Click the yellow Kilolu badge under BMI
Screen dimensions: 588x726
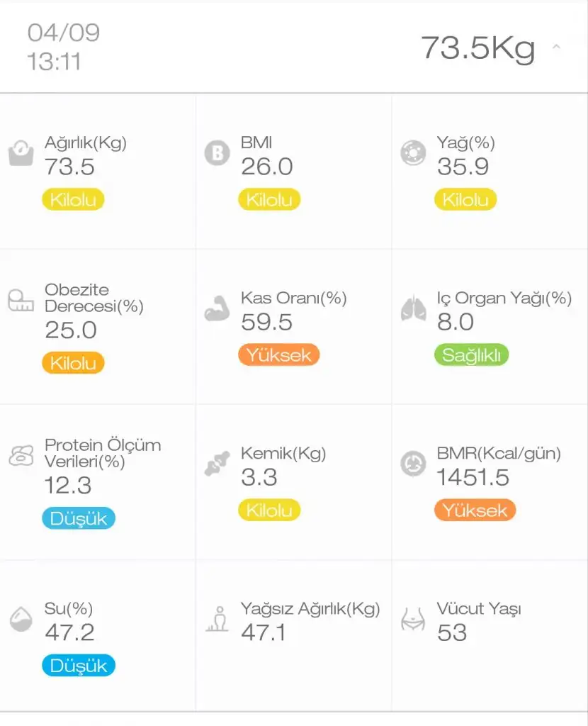pos(269,200)
